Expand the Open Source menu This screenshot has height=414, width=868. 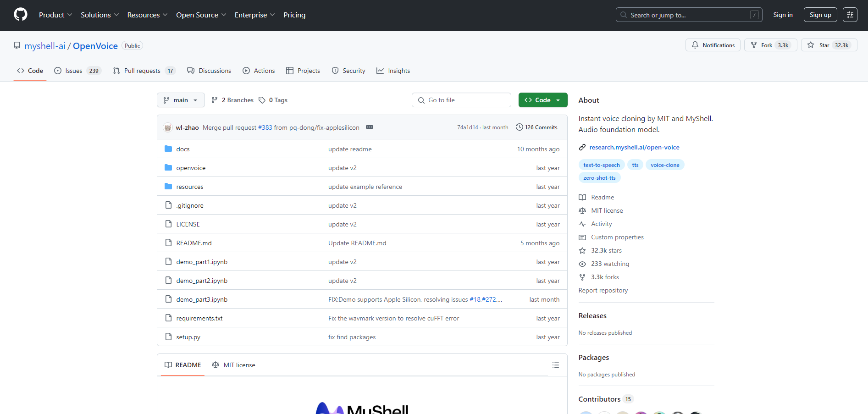point(201,15)
